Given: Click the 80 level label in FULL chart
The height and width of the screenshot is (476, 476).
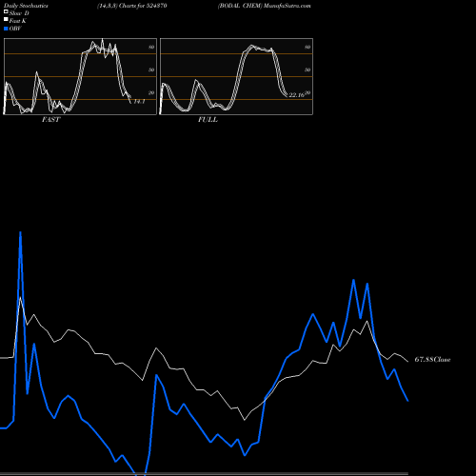Looking at the screenshot, I should click(307, 47).
